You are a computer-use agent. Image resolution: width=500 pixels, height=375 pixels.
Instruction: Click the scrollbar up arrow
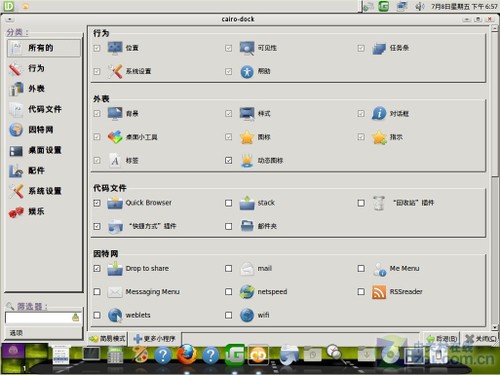(495, 29)
